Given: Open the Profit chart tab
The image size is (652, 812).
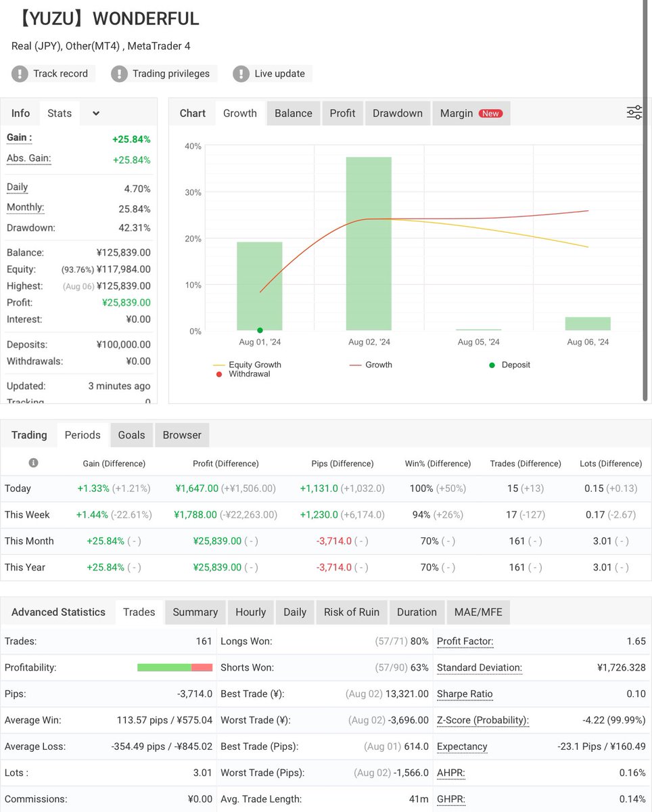Looking at the screenshot, I should (x=342, y=113).
